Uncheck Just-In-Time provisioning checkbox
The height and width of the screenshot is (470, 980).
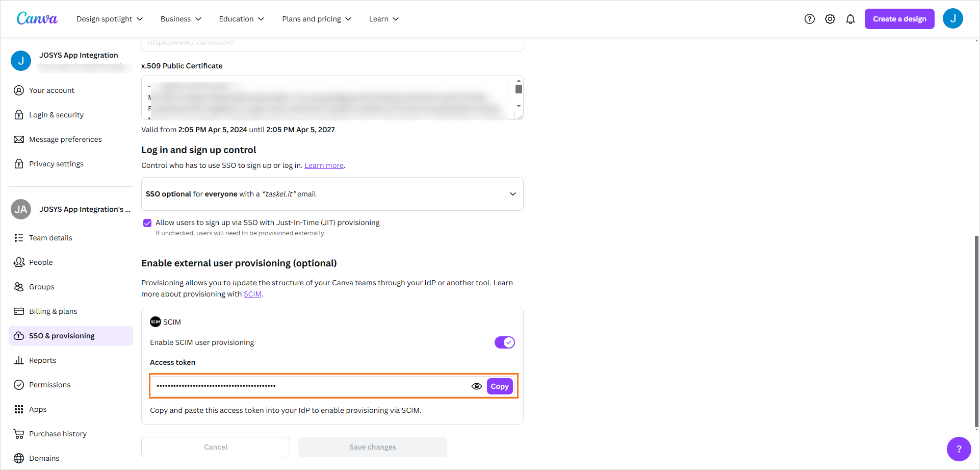(x=147, y=223)
